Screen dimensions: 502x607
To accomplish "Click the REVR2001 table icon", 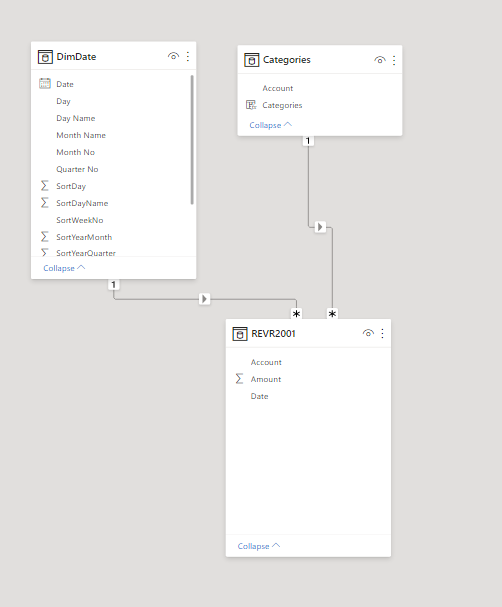I will coord(240,334).
